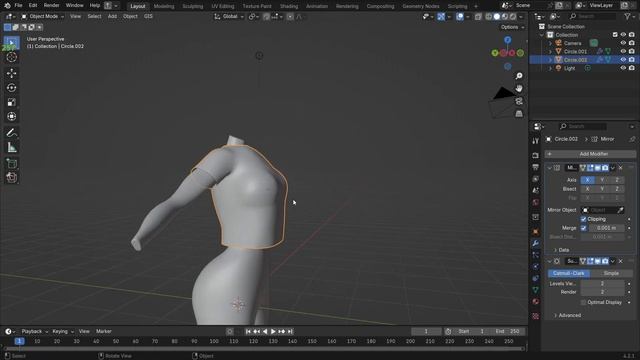This screenshot has height=360, width=640.
Task: Hide the Light object with eye icon
Action: point(623,68)
